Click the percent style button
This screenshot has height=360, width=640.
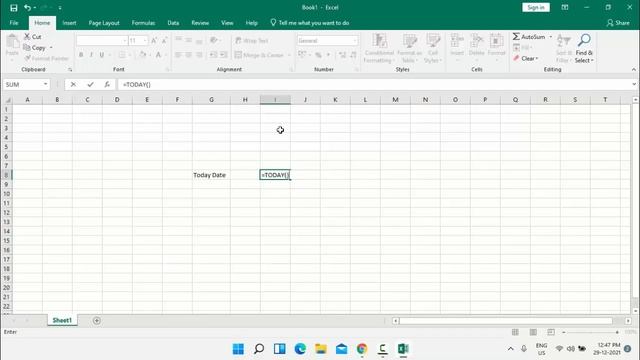click(318, 55)
